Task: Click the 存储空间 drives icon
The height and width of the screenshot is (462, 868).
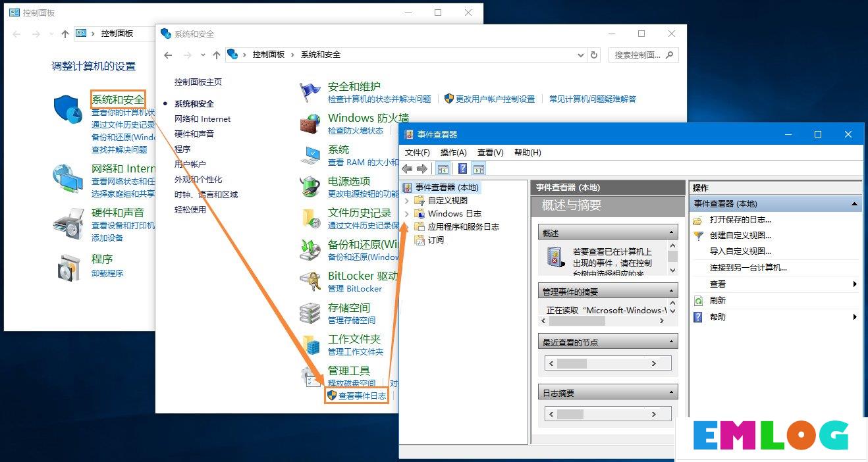Action: 310,313
